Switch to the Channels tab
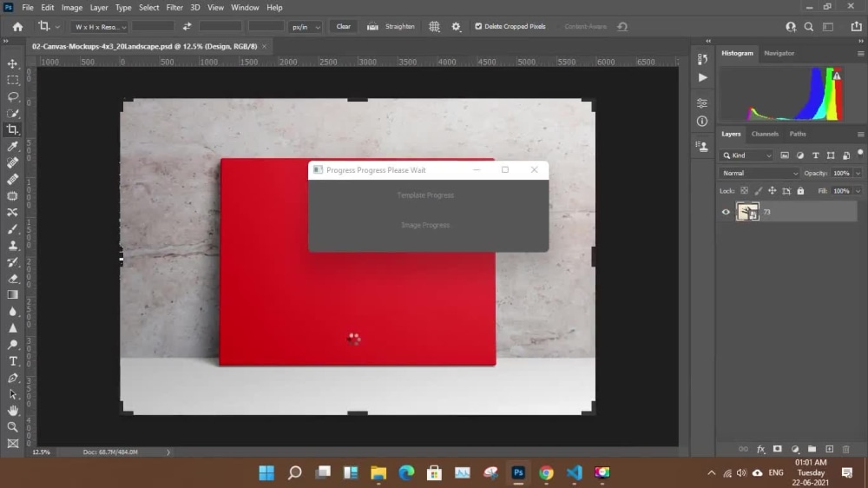This screenshot has width=868, height=488. tap(765, 134)
